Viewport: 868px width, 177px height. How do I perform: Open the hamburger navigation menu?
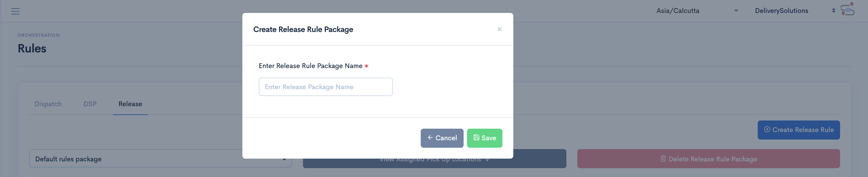(15, 11)
